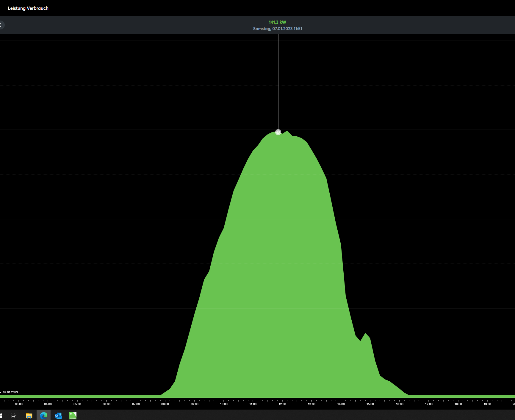The width and height of the screenshot is (515, 420).
Task: Click the Leistung Verbrauch chart title
Action: (28, 8)
